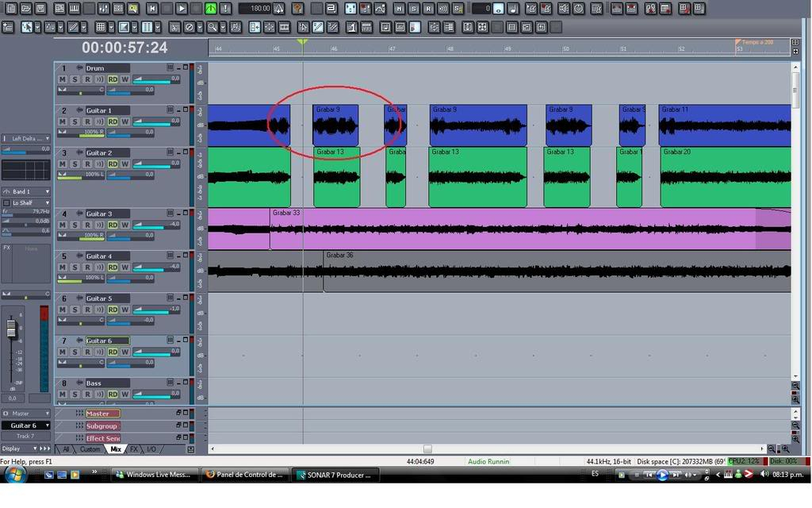
Task: Select the Mix tab
Action: [x=116, y=449]
